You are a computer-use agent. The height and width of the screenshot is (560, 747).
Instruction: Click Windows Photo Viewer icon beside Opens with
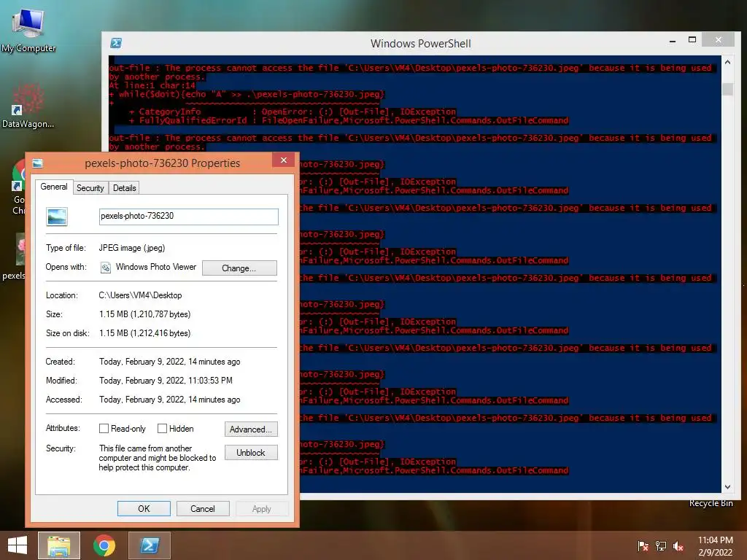[x=106, y=268]
